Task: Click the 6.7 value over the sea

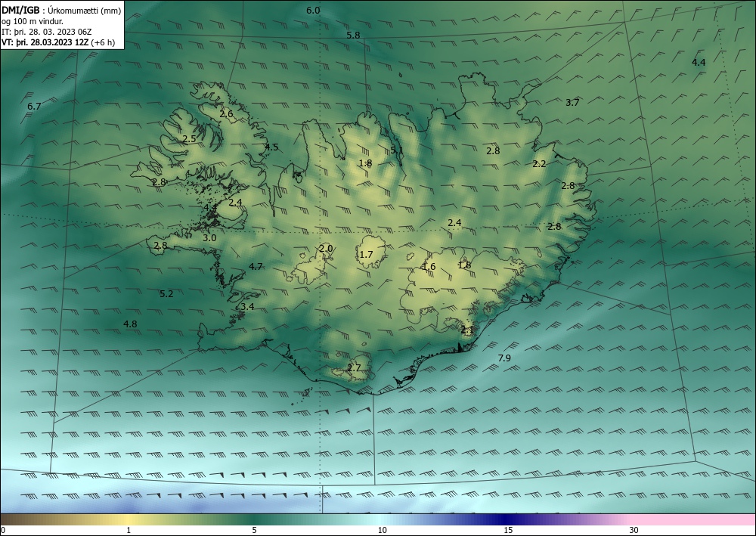Action: click(34, 106)
